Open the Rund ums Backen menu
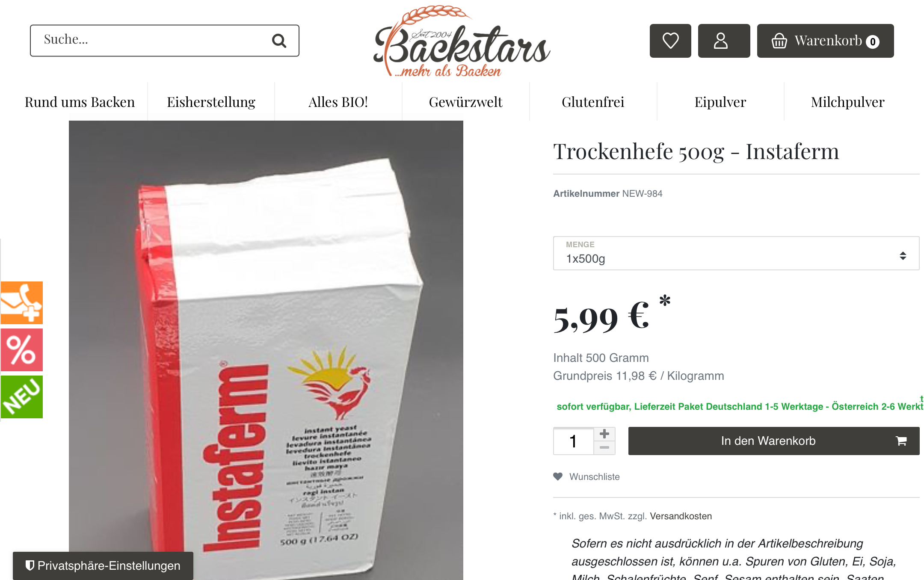The height and width of the screenshot is (580, 924). click(x=80, y=102)
